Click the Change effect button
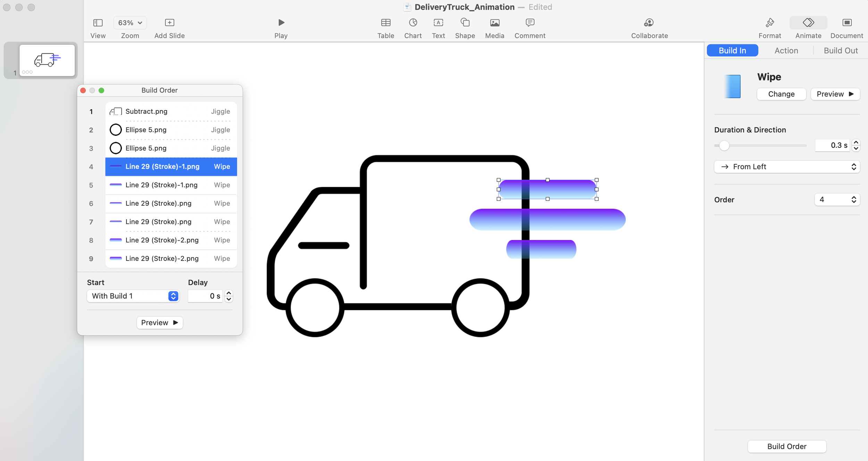This screenshot has width=868, height=461. click(x=781, y=94)
